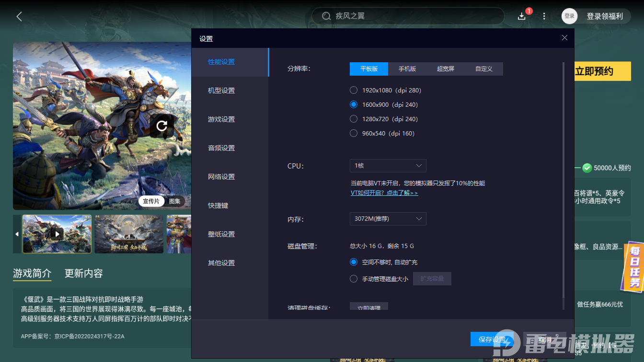
Task: Open the 内存 memory size dropdown
Action: click(x=388, y=218)
